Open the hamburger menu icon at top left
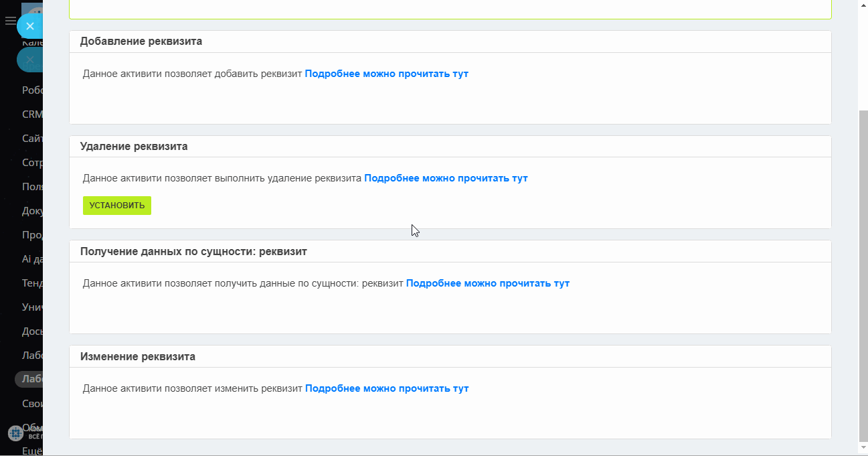 coord(10,21)
